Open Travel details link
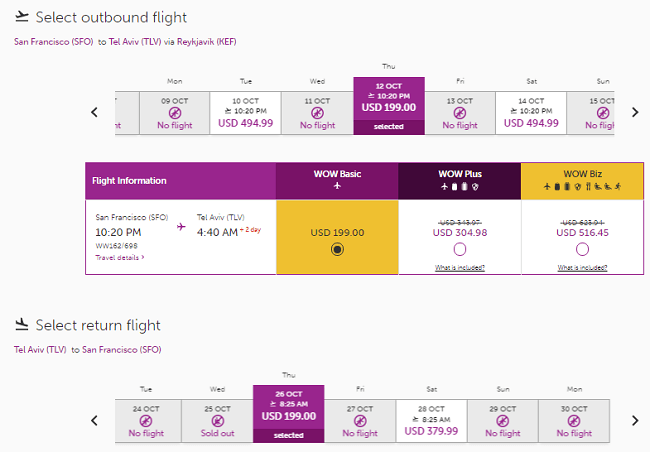The width and height of the screenshot is (650, 452). point(120,258)
